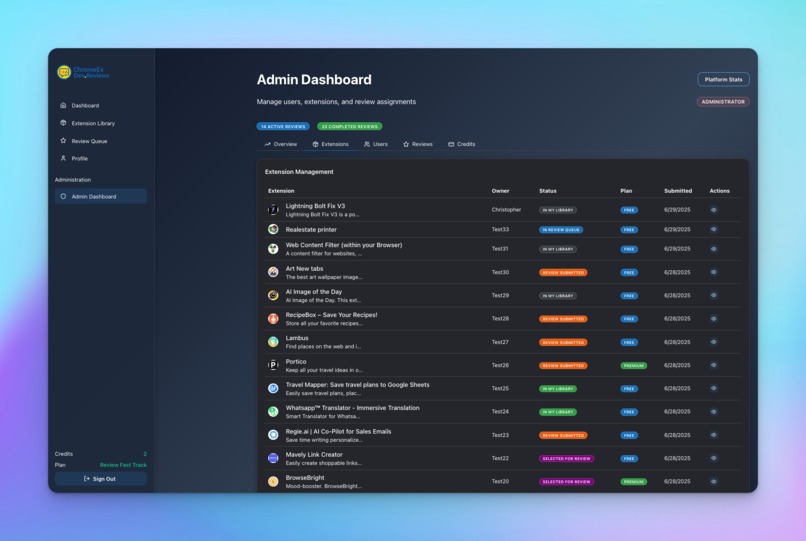Click eye icon for Travel Mapper row
This screenshot has width=806, height=541.
click(713, 388)
